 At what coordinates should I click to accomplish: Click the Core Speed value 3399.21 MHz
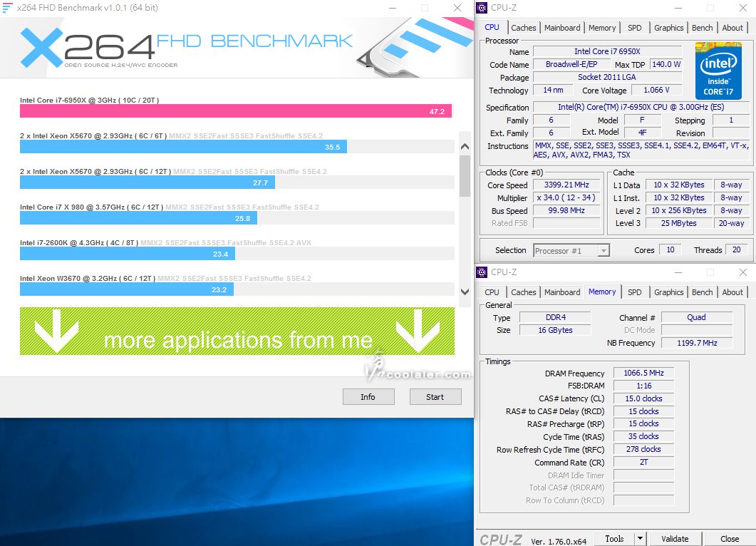point(566,185)
